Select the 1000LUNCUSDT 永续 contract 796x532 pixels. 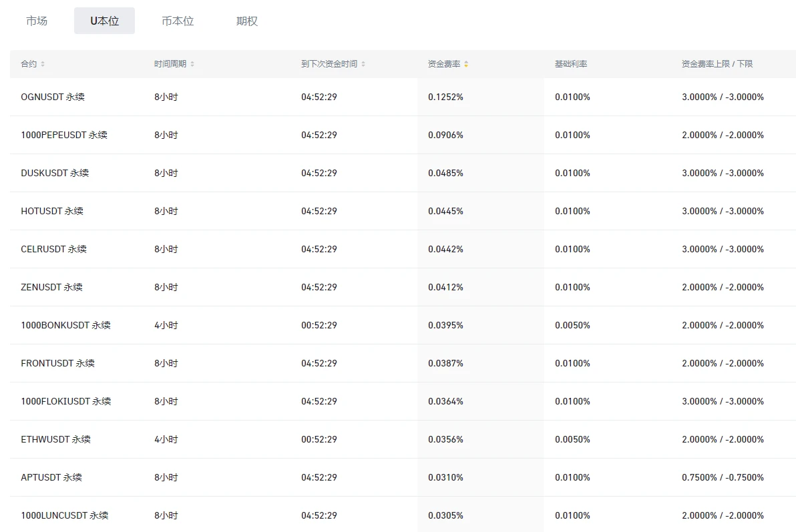(x=64, y=515)
